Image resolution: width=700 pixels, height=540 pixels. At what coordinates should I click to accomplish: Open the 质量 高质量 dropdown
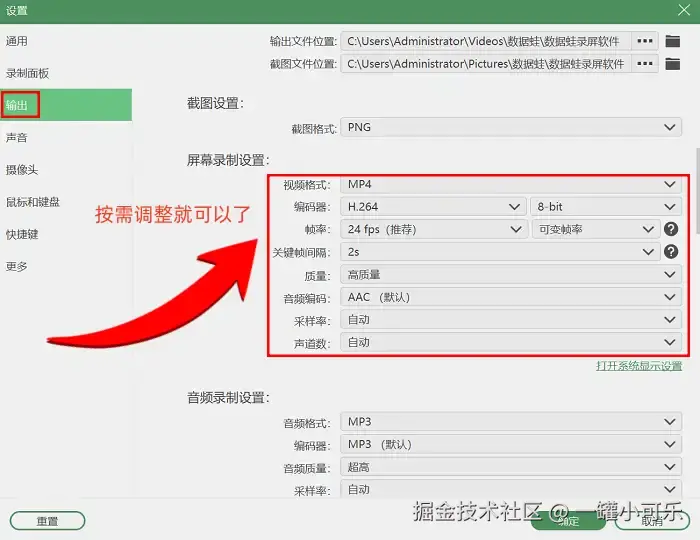coord(511,274)
